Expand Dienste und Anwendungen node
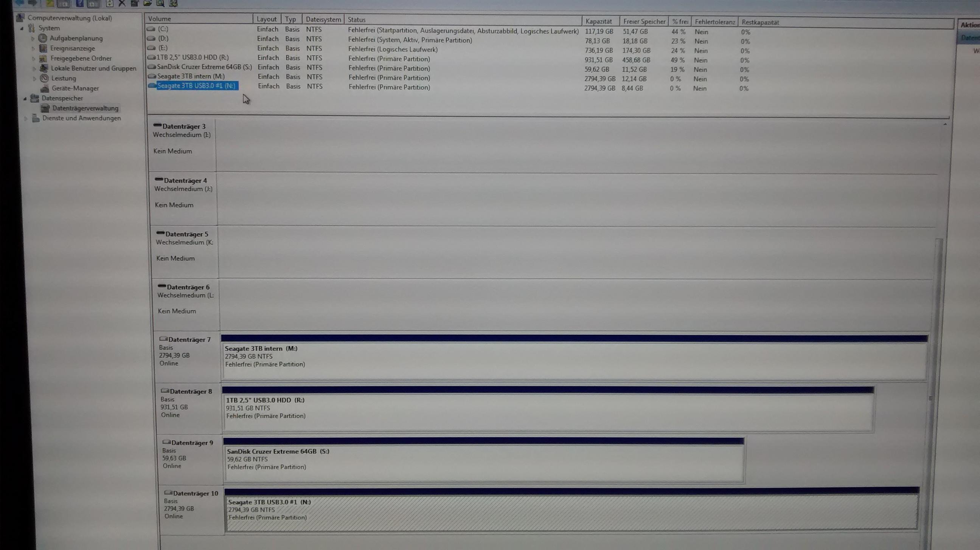This screenshot has height=550, width=980. pos(26,118)
